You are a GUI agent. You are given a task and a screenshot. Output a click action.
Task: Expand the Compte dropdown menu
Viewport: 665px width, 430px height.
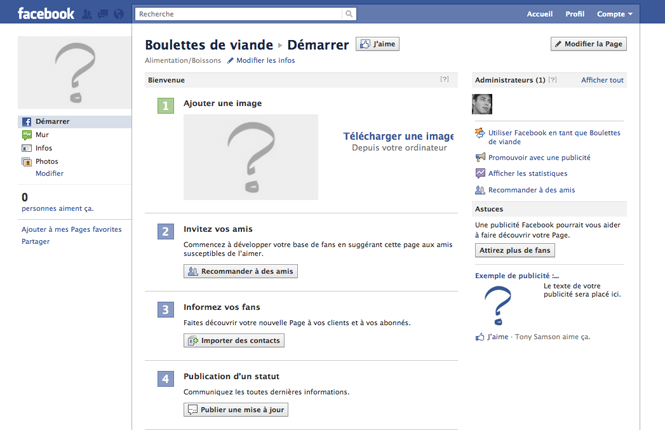tap(615, 14)
